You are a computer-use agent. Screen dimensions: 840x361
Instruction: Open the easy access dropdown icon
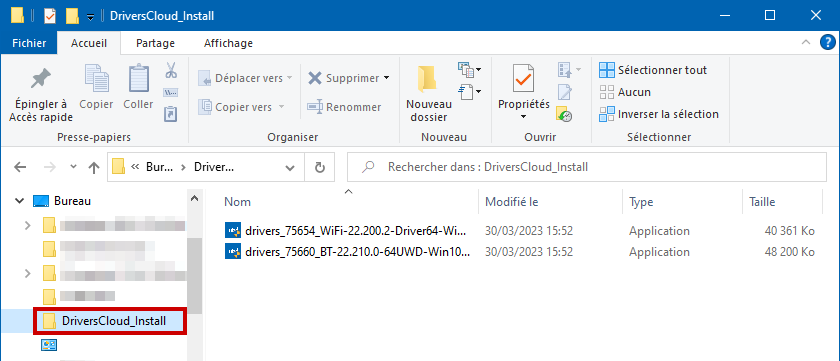(x=469, y=92)
